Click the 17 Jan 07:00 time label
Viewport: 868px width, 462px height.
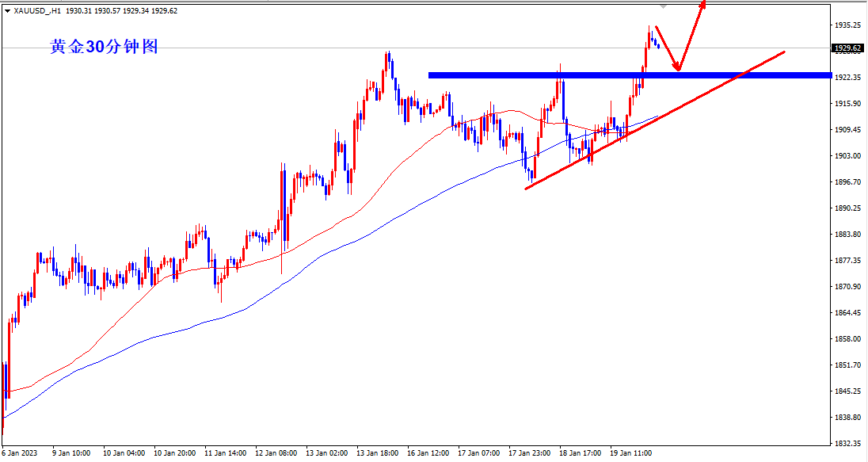(x=479, y=453)
